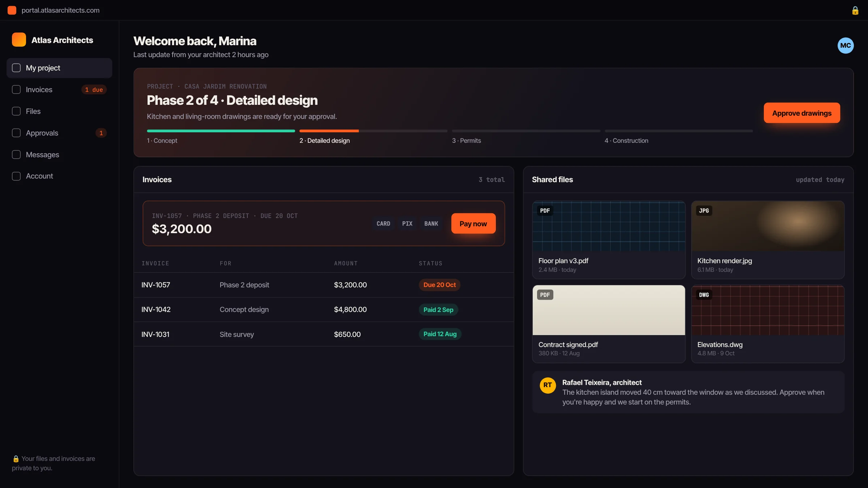
Task: Click the RT architect avatar
Action: [x=548, y=385]
